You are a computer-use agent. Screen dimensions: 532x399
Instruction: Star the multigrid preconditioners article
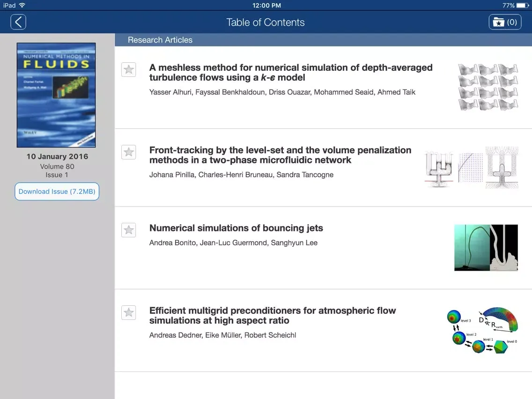click(x=129, y=312)
